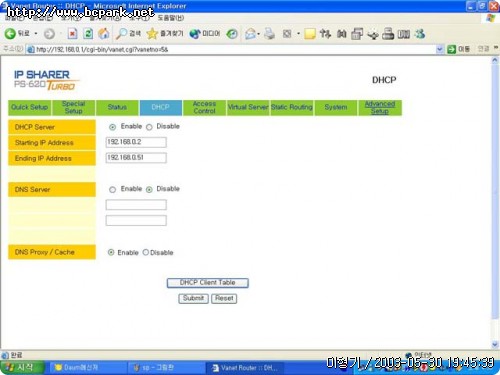Enable the DNS Server radio
The height and width of the screenshot is (375, 500).
[113, 189]
